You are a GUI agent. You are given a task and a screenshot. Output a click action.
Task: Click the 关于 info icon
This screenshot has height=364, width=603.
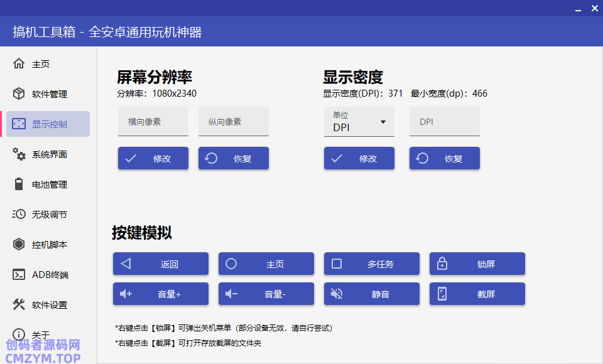click(19, 334)
